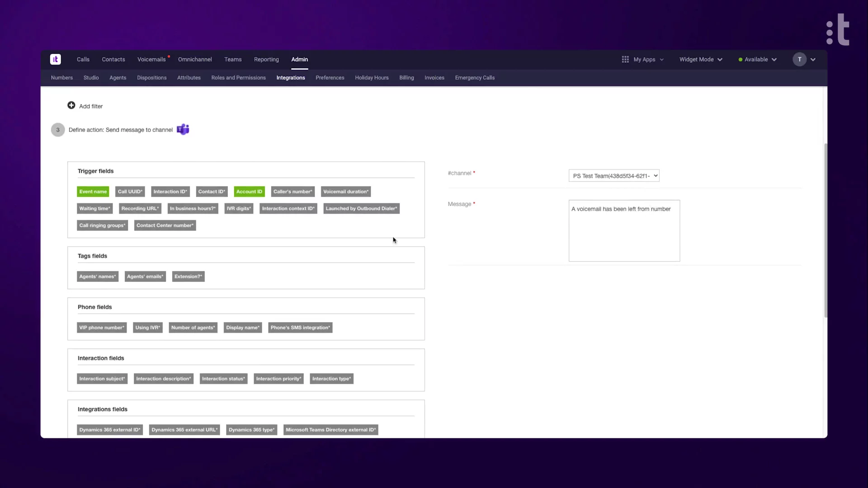The width and height of the screenshot is (868, 488).
Task: Open the #channel PS Test Team dropdown
Action: (x=614, y=176)
